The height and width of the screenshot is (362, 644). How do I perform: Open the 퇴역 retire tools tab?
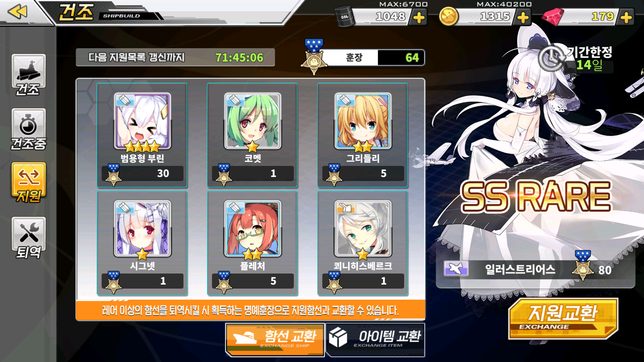click(x=29, y=238)
